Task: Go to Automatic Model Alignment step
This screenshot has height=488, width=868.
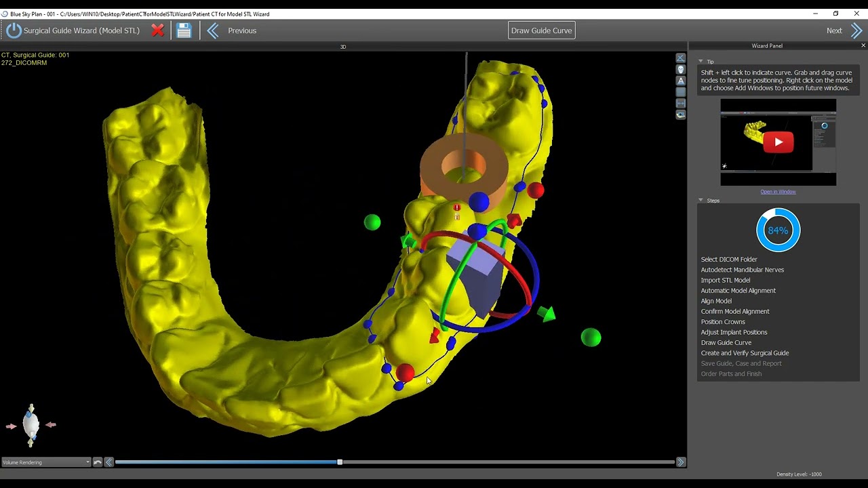Action: [738, 291]
